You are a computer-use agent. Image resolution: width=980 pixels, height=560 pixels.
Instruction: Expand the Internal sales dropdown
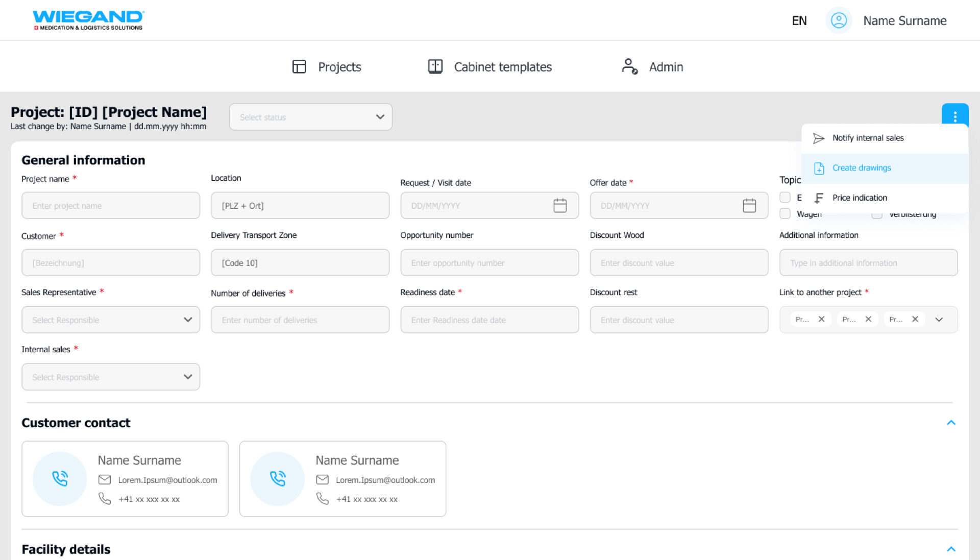[111, 377]
